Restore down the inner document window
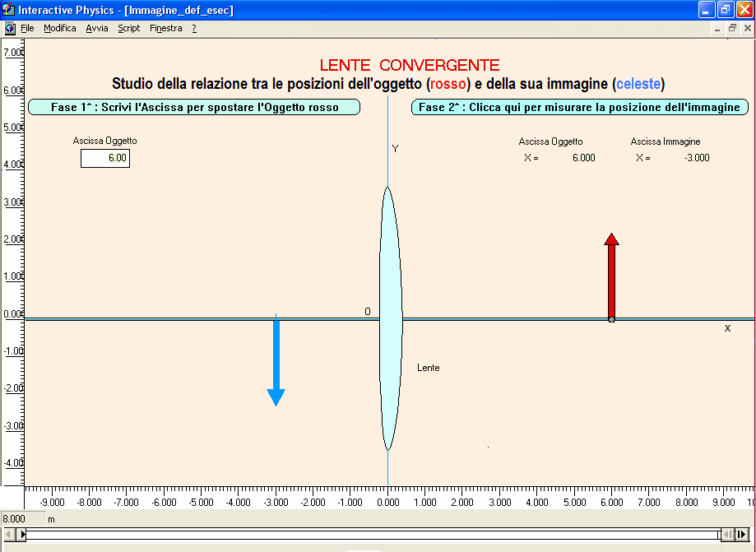Screen dimensions: 756x552 (731, 28)
